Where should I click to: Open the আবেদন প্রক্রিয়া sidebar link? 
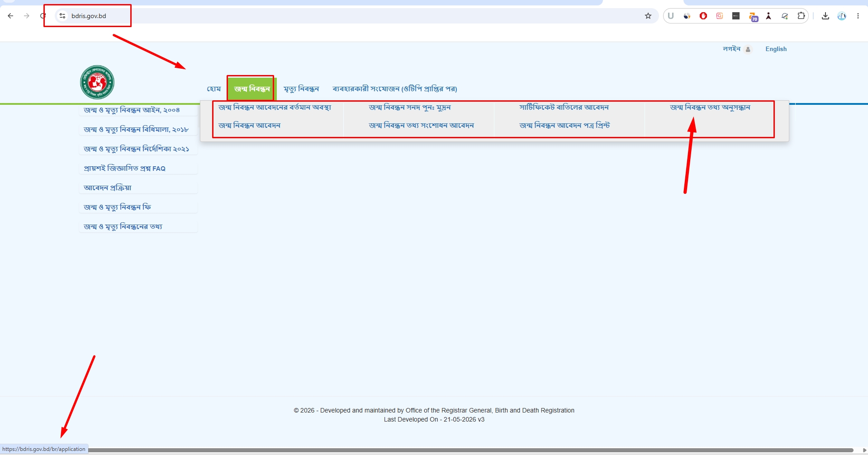(108, 188)
